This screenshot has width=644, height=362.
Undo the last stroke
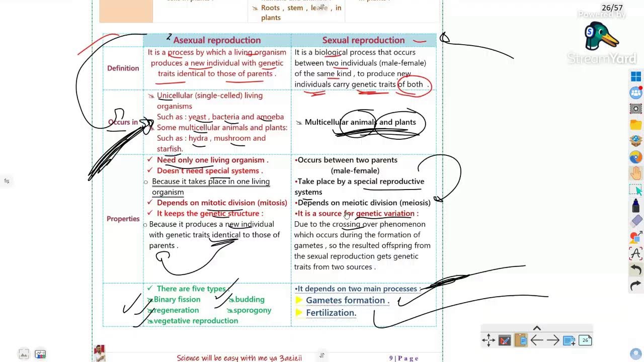pyautogui.click(x=636, y=270)
